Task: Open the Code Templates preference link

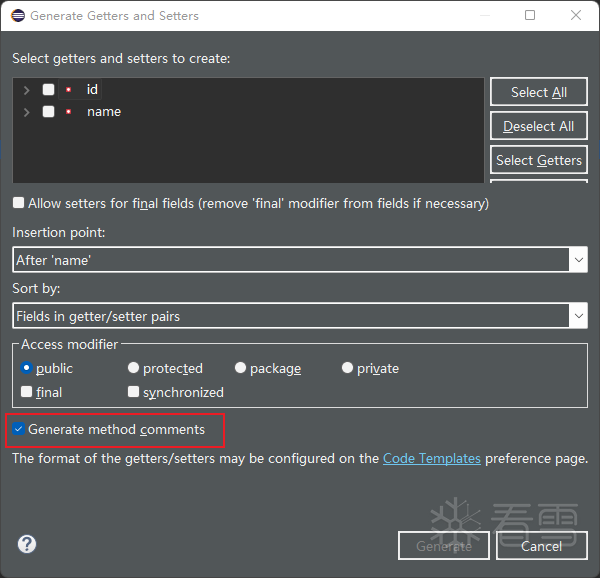Action: [x=432, y=458]
